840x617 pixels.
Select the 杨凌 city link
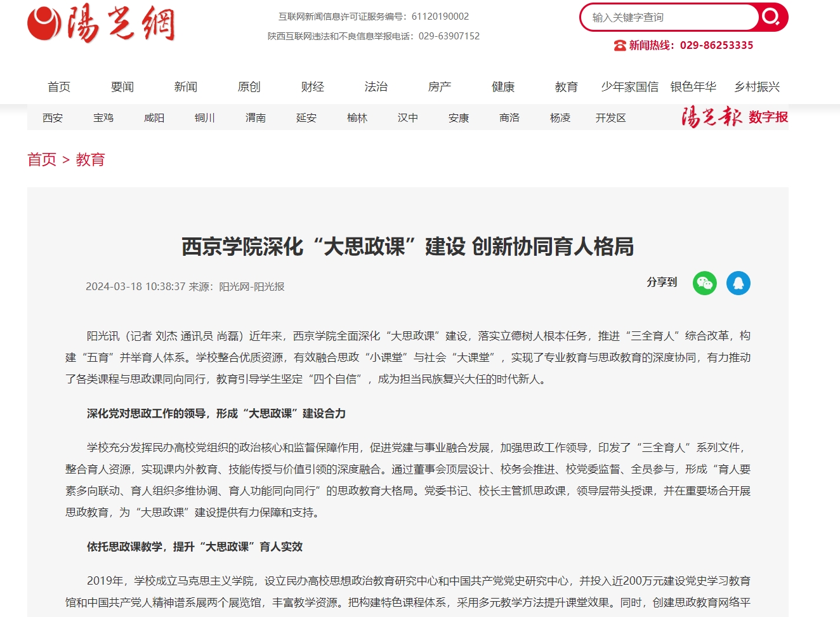click(x=560, y=118)
